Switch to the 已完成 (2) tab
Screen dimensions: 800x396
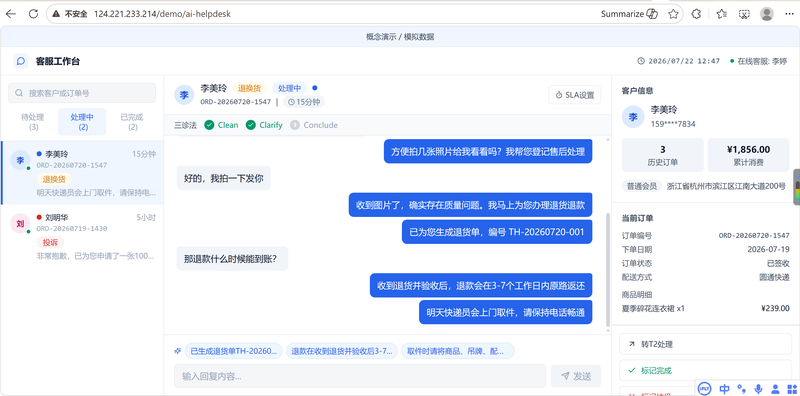[x=132, y=122]
